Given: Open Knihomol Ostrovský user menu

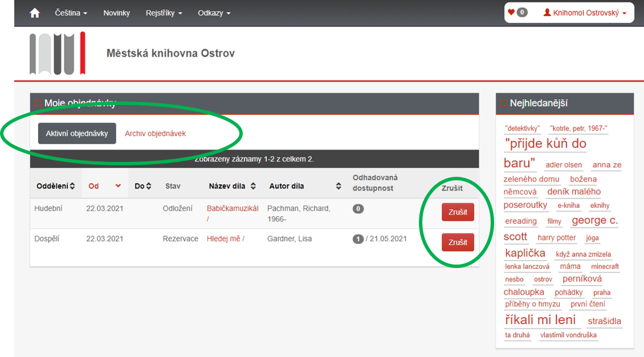Looking at the screenshot, I should [585, 13].
